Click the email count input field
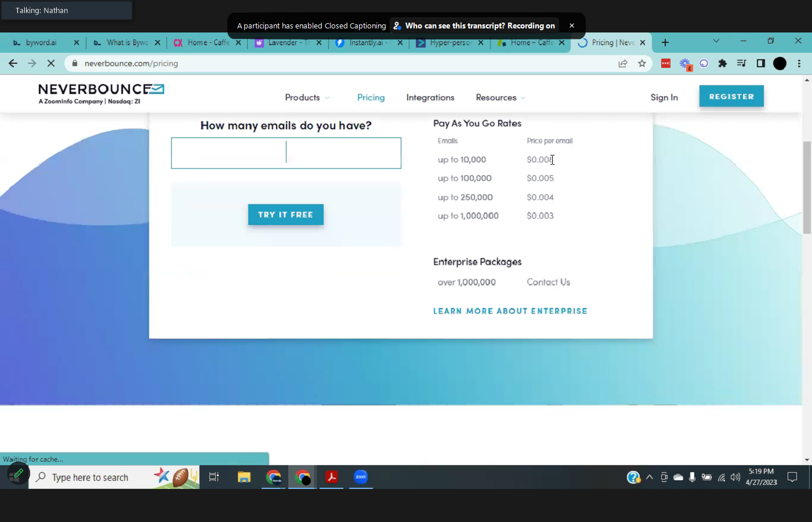The width and height of the screenshot is (812, 522). [286, 153]
